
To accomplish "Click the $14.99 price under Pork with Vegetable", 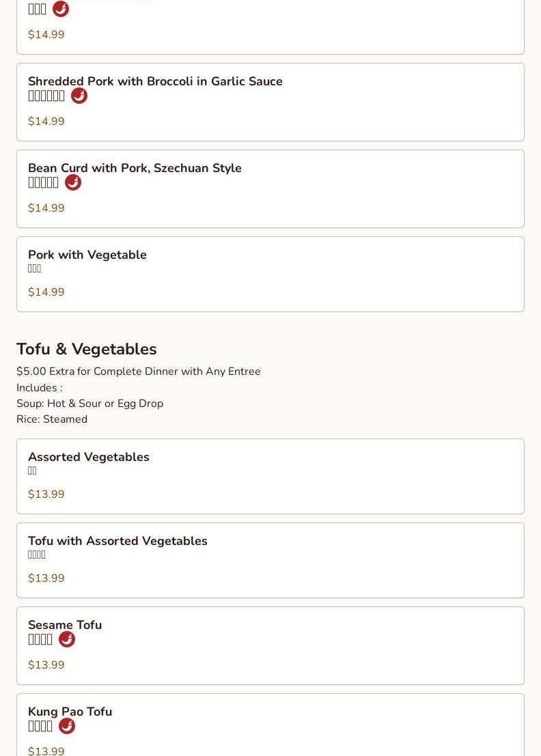I will [46, 292].
